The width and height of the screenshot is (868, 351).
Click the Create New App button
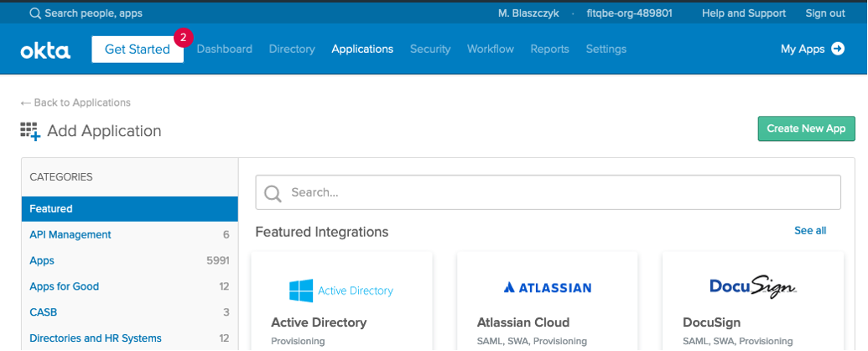[806, 128]
